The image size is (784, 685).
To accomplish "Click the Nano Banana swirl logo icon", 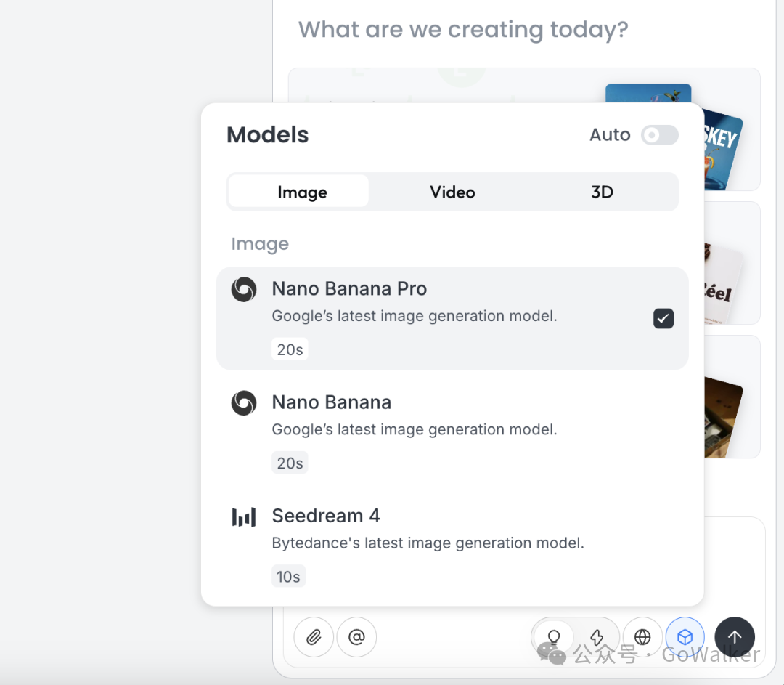I will [244, 403].
